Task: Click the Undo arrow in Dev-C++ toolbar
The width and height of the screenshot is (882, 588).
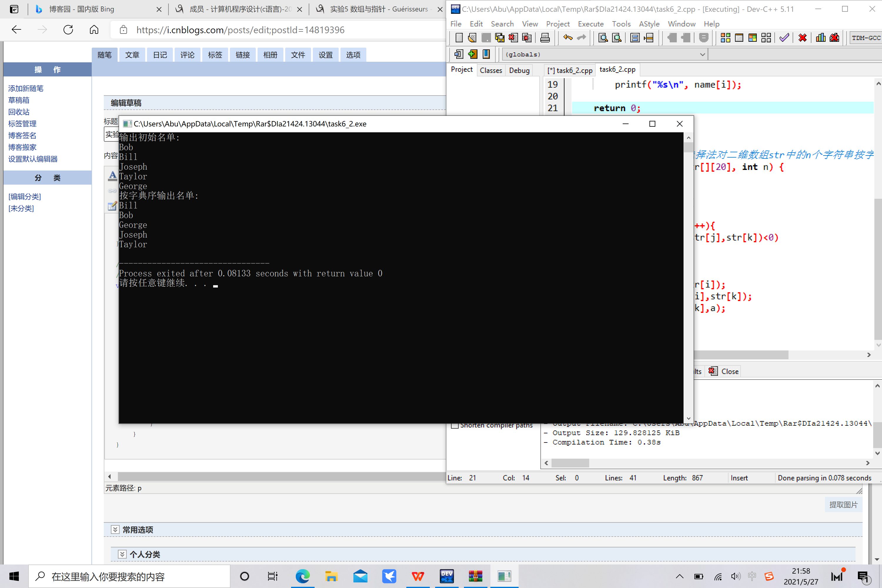Action: (x=568, y=38)
